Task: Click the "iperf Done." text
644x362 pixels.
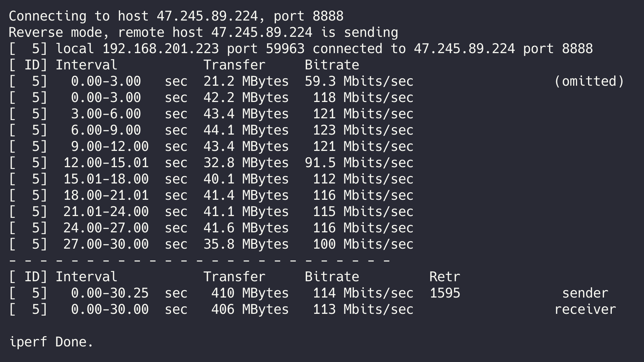Action: pyautogui.click(x=51, y=342)
